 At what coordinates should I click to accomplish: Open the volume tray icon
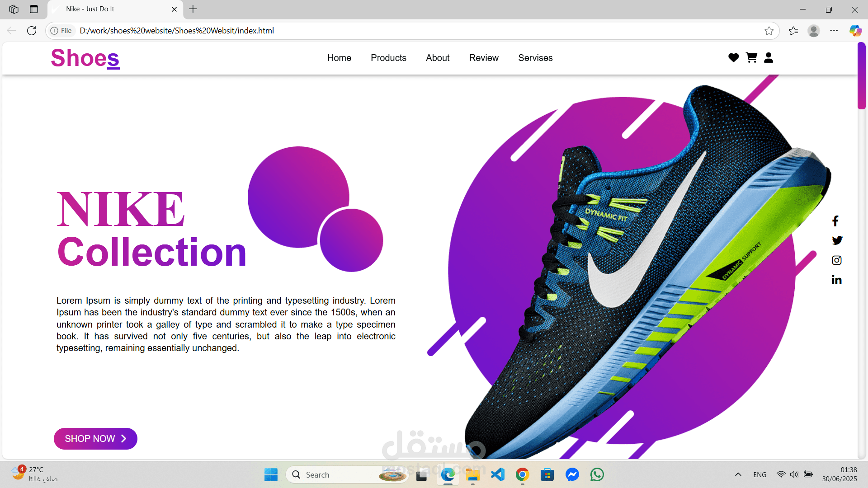pyautogui.click(x=794, y=475)
